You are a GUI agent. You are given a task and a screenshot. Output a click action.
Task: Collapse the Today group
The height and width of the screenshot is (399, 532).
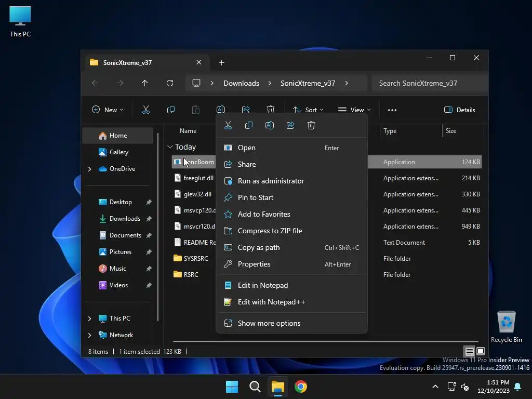click(170, 147)
